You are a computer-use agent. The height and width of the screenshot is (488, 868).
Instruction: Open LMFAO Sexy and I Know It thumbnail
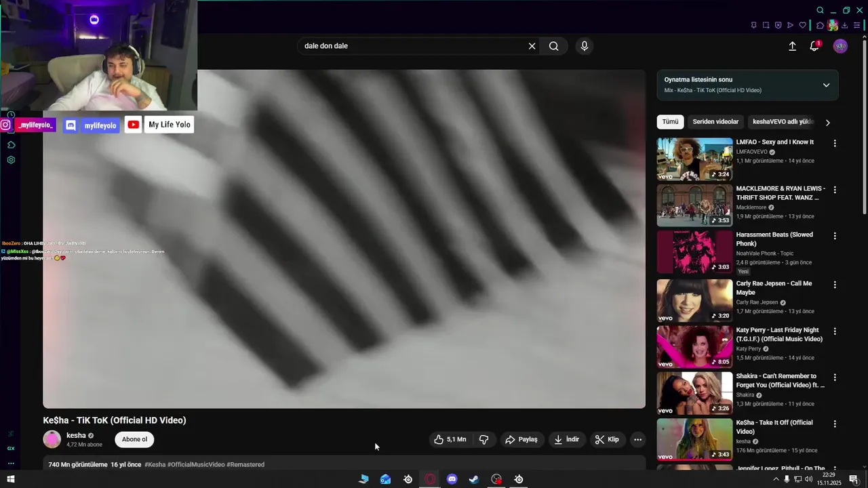tap(694, 159)
